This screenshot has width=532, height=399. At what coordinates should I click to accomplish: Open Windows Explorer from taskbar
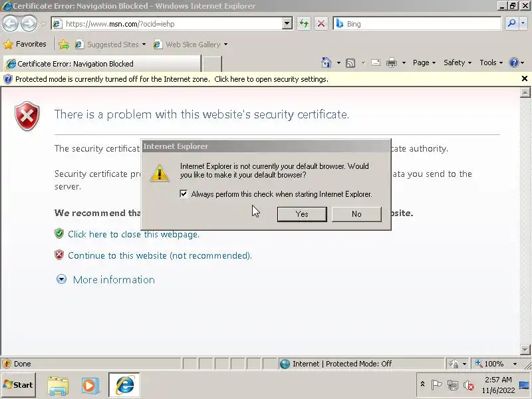(x=58, y=386)
